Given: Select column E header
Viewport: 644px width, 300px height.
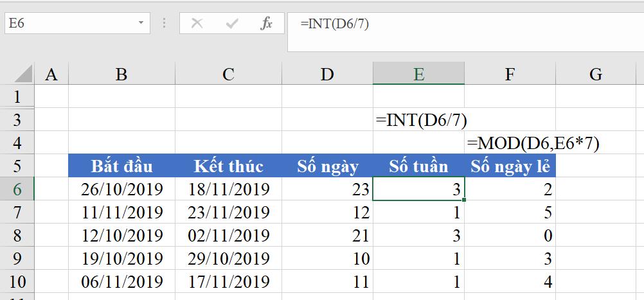Looking at the screenshot, I should 418,75.
